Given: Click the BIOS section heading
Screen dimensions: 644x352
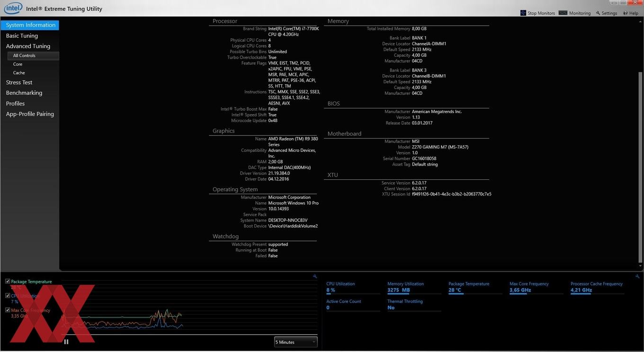Looking at the screenshot, I should 333,104.
